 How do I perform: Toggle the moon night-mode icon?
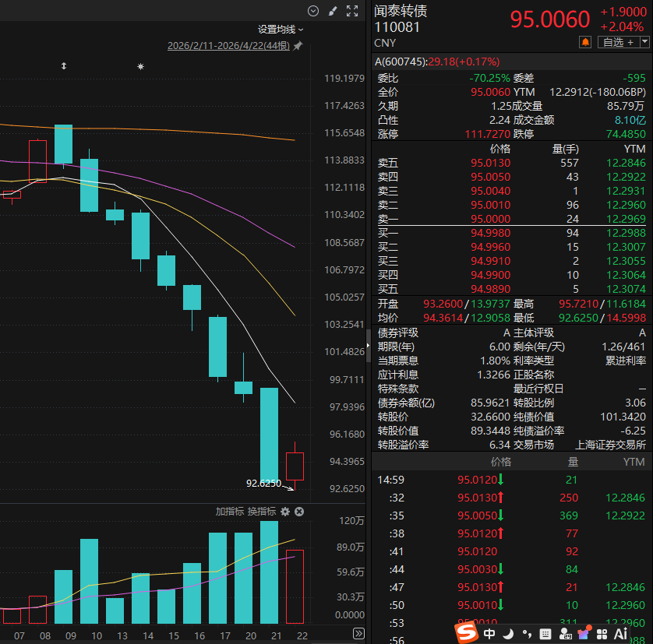pyautogui.click(x=507, y=633)
